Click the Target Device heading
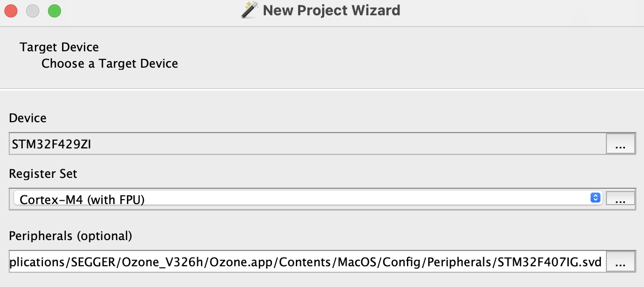The image size is (644, 287). click(x=59, y=47)
